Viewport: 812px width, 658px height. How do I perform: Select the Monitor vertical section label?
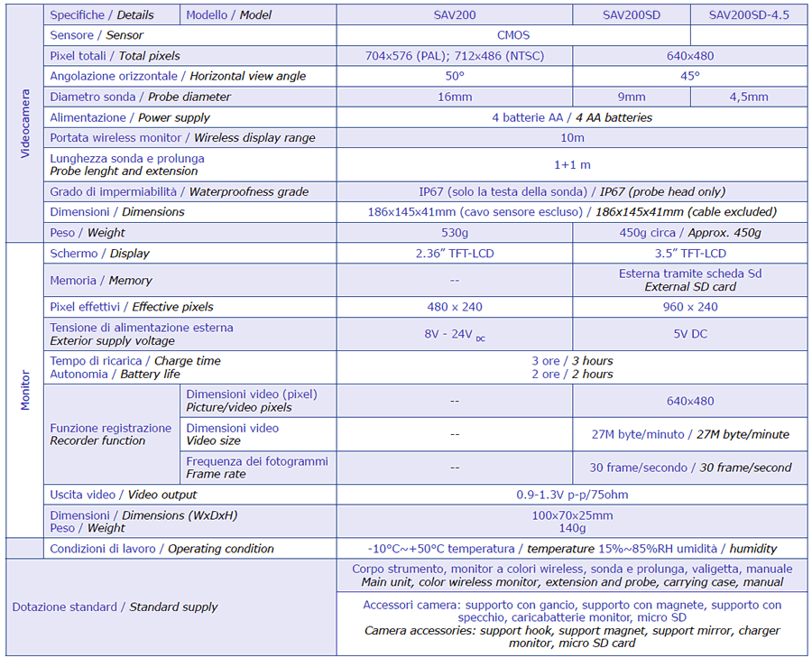coord(25,390)
